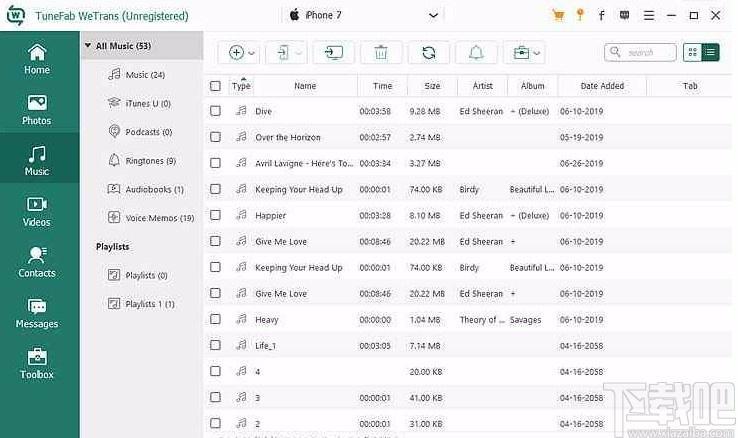Image resolution: width=738 pixels, height=438 pixels.
Task: Open the Toolbox section
Action: (x=37, y=364)
